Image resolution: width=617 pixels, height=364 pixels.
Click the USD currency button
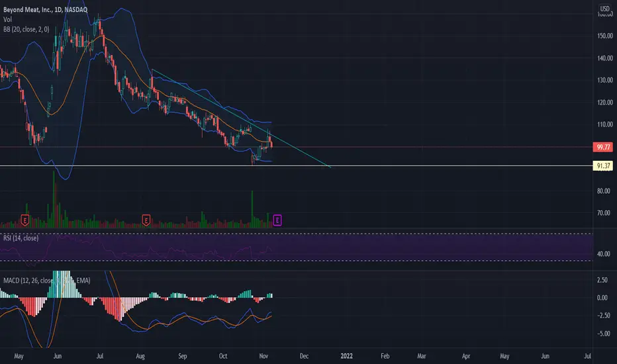point(605,8)
